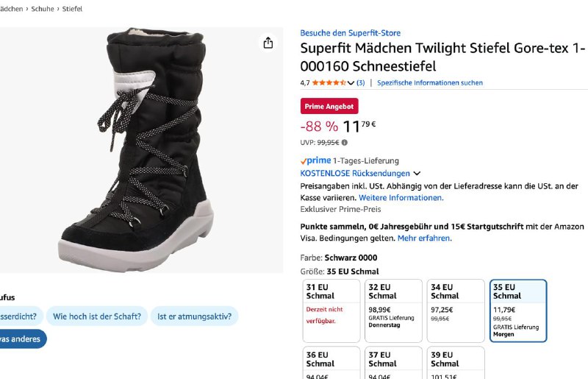Pick the unavailable 31 EU Schmal size
The image size is (588, 379).
coord(331,311)
